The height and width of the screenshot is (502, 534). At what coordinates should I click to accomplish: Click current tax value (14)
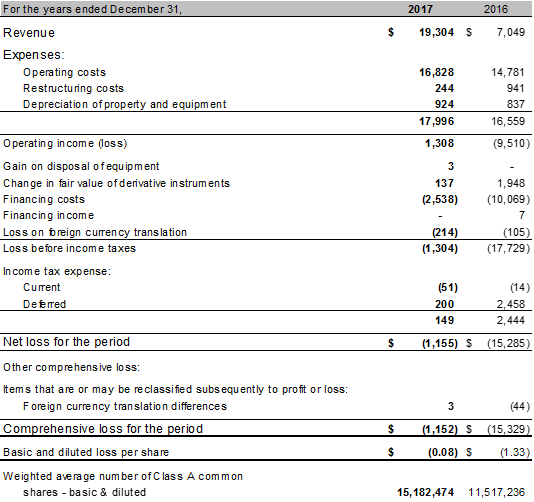520,287
